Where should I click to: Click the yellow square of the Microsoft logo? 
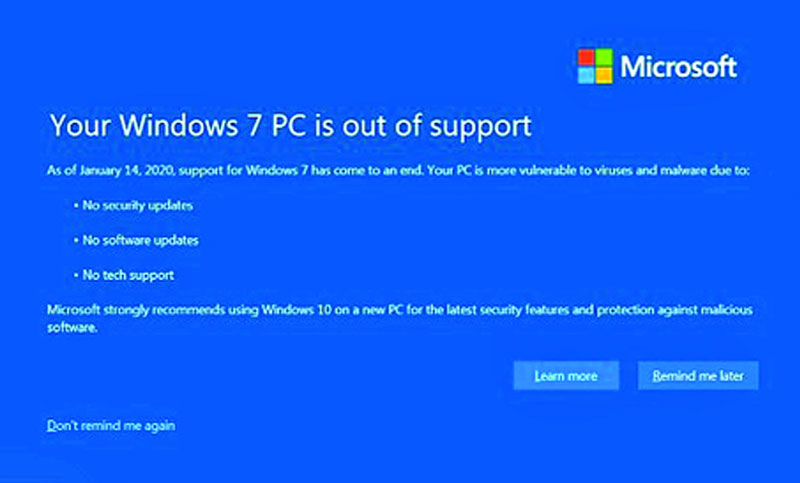click(x=604, y=75)
